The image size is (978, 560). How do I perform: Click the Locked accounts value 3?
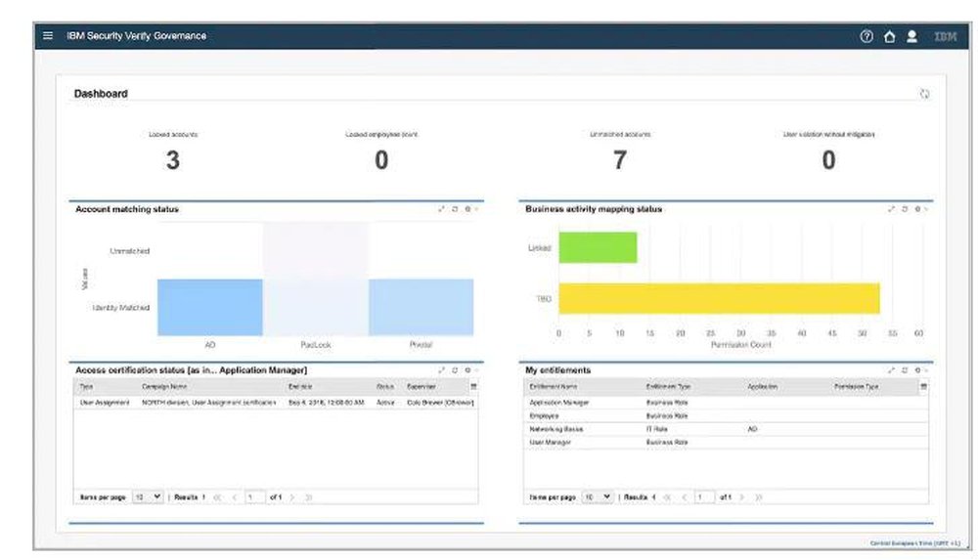[173, 160]
